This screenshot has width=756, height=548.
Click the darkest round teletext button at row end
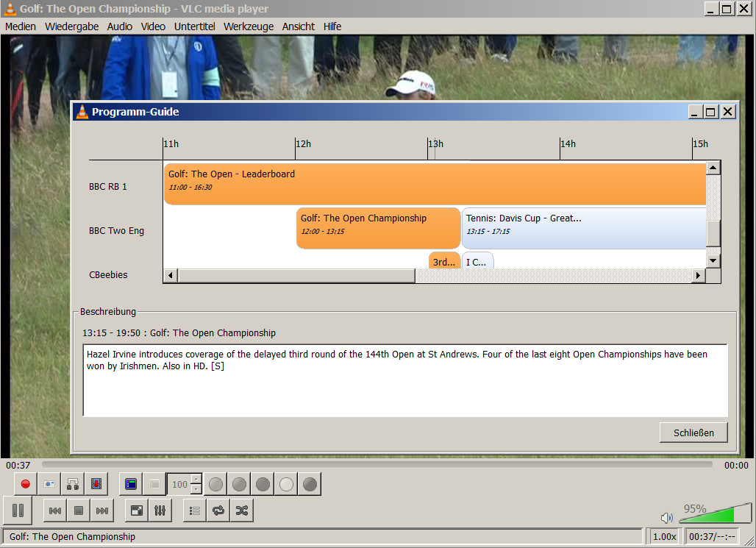(310, 484)
